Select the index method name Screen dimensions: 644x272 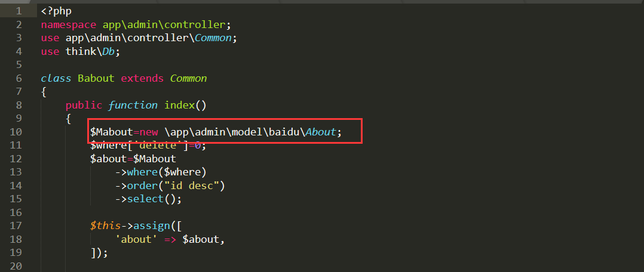(x=179, y=105)
